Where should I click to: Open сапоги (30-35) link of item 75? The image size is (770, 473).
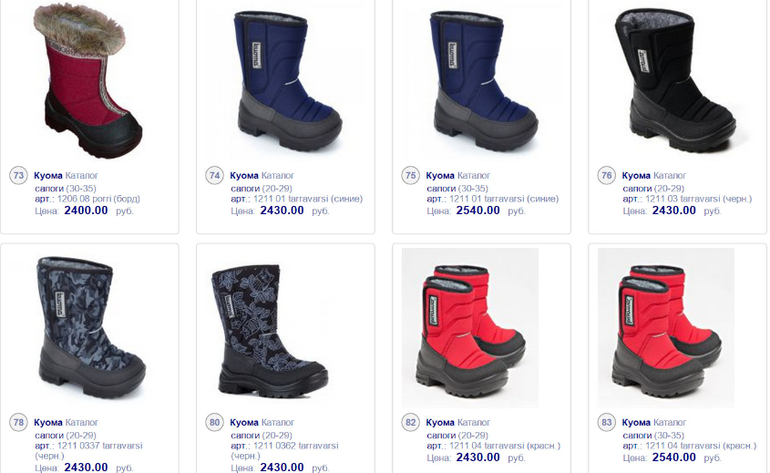(457, 188)
